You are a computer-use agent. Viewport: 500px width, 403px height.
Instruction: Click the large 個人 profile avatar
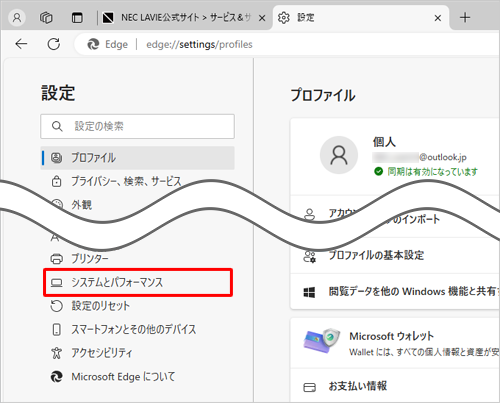pyautogui.click(x=339, y=155)
